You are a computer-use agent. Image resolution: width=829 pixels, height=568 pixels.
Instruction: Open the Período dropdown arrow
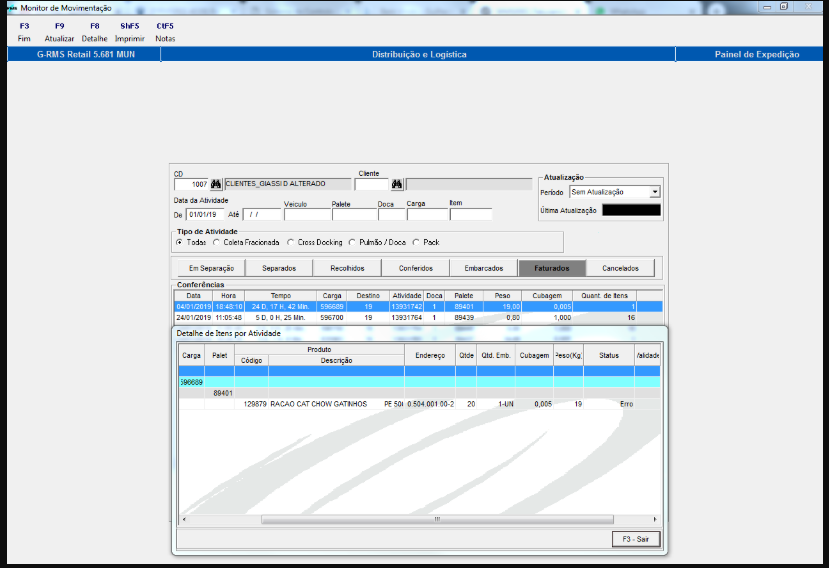[655, 192]
